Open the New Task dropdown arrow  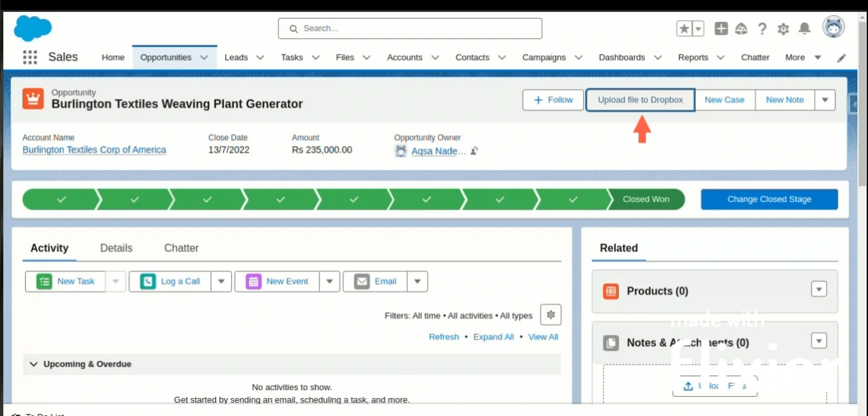(x=116, y=281)
